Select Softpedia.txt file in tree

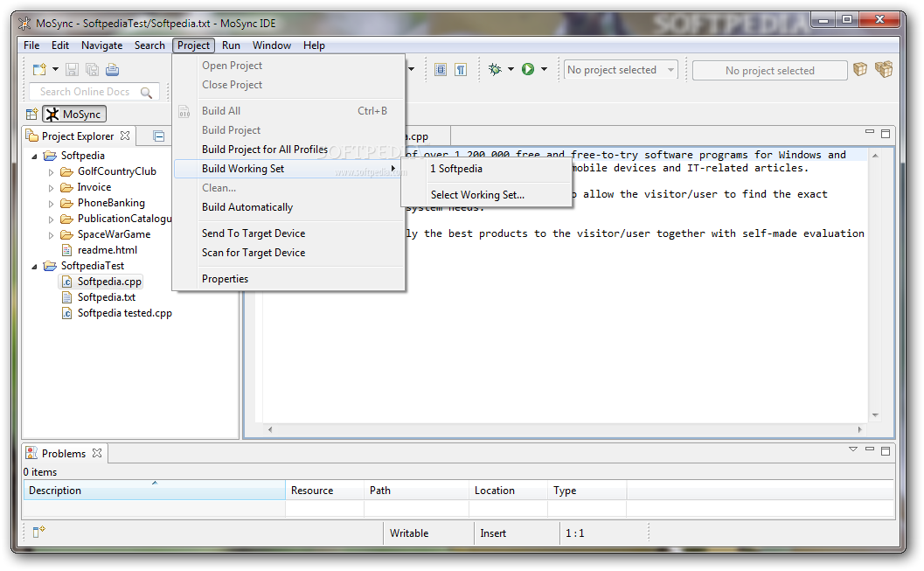point(107,297)
